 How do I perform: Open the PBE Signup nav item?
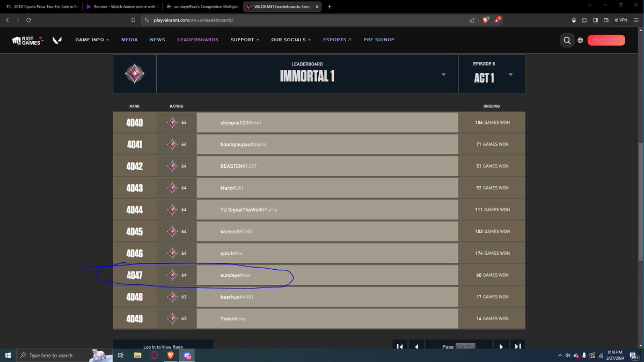coord(378,40)
